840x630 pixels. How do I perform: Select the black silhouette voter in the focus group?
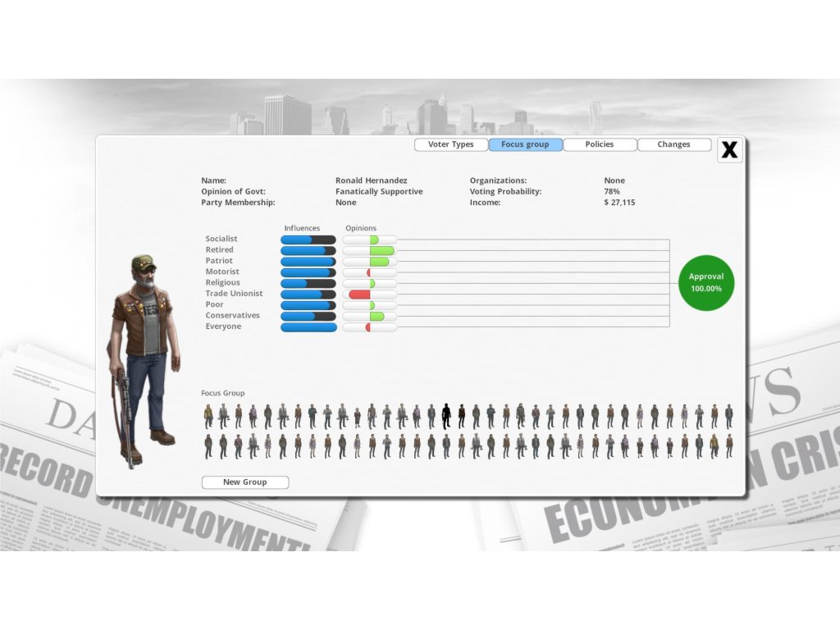point(446,416)
